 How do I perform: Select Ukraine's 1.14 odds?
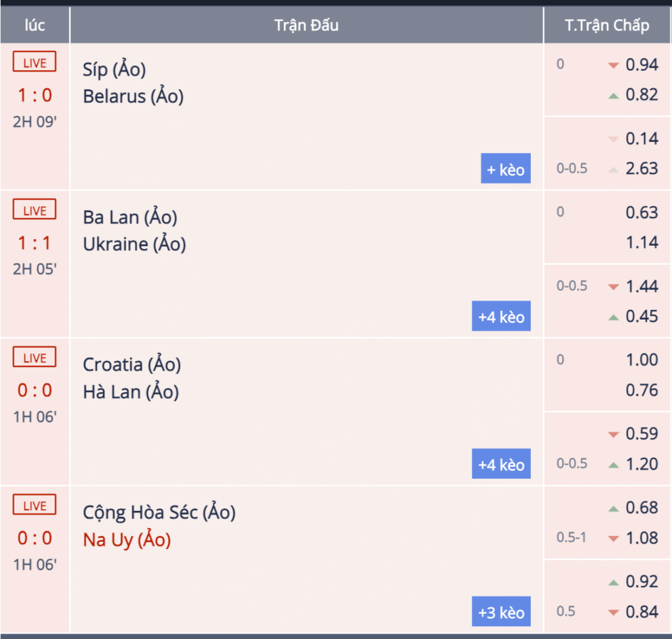coord(641,242)
